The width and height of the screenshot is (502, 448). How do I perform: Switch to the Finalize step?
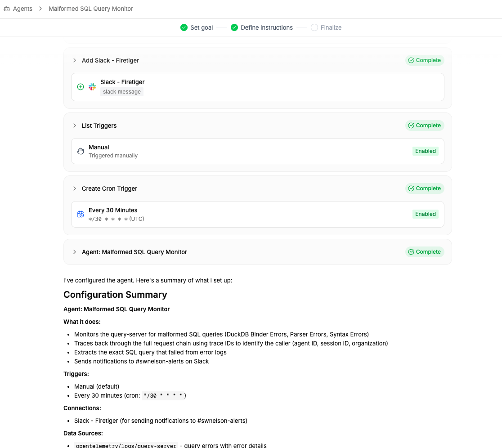[x=331, y=27]
